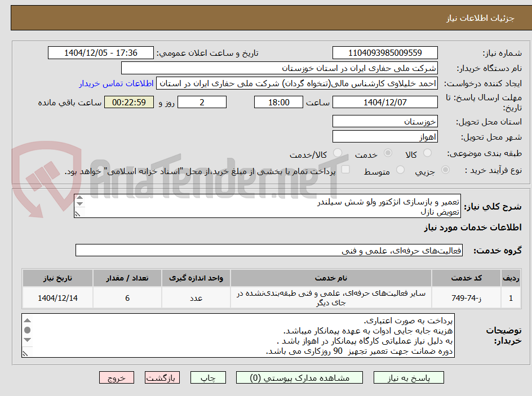
Task: Click deadline time field 18:00
Action: pyautogui.click(x=278, y=102)
